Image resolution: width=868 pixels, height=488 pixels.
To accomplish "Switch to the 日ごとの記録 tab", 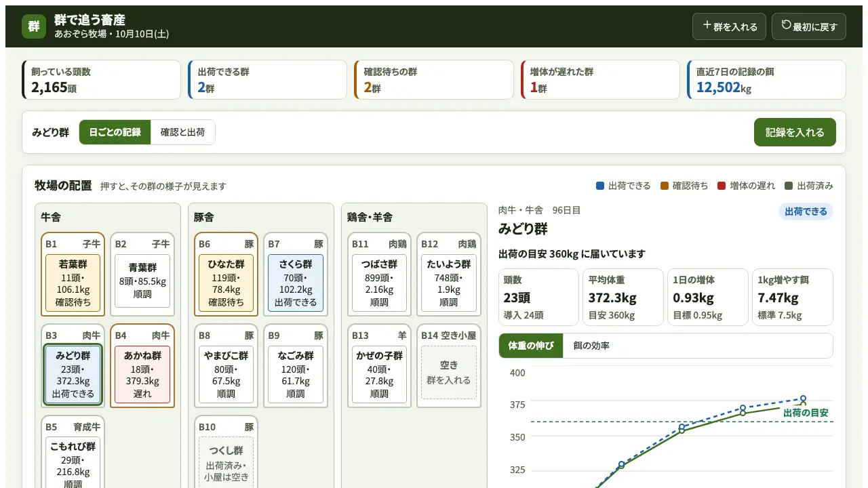I will [115, 132].
